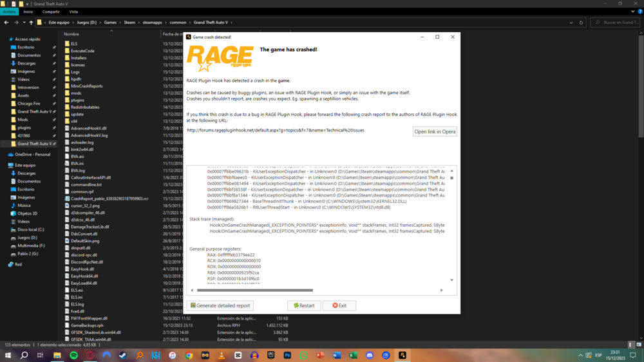Expand chevron after Grand Theft Auto V breadcrumb
This screenshot has width=644, height=362.
[232, 23]
